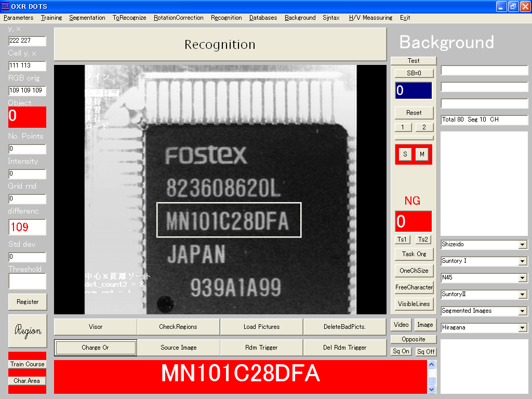Open the Parameters menu

(x=18, y=18)
